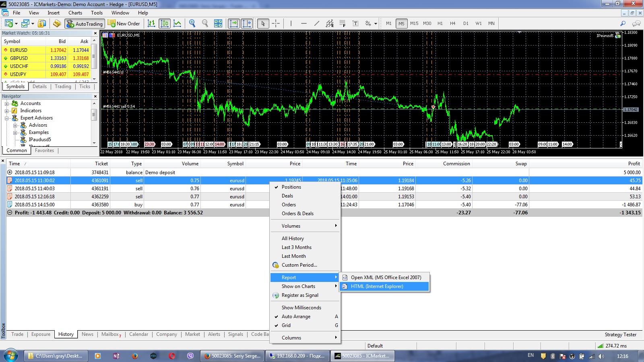This screenshot has height=362, width=644.
Task: Select the equidistant channel tool
Action: pos(330,23)
